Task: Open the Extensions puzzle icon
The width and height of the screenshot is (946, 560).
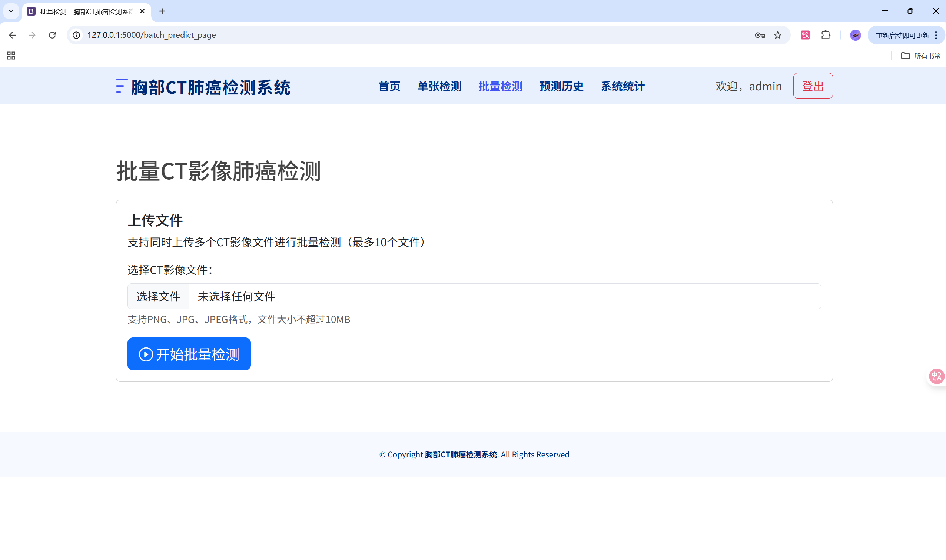Action: pos(826,35)
